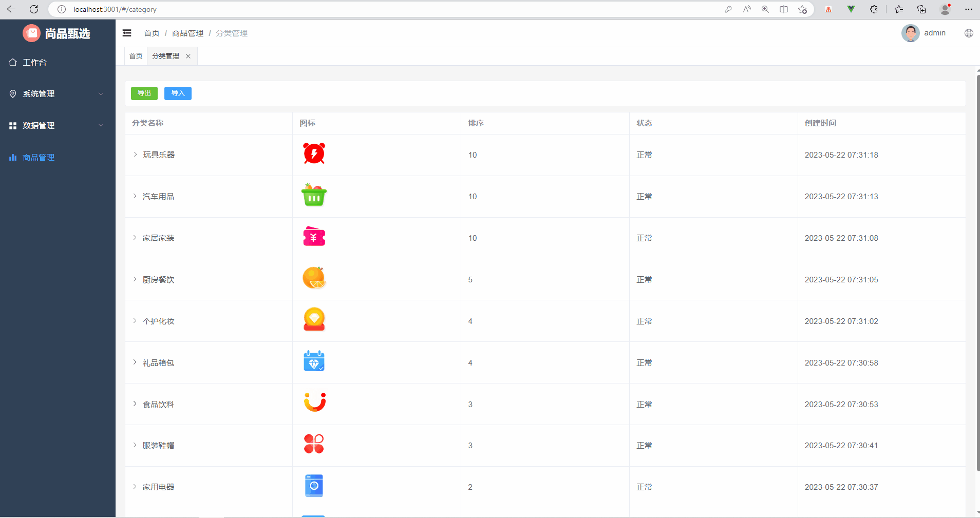Open the browser collections icon
Image resolution: width=980 pixels, height=518 pixels.
(921, 9)
